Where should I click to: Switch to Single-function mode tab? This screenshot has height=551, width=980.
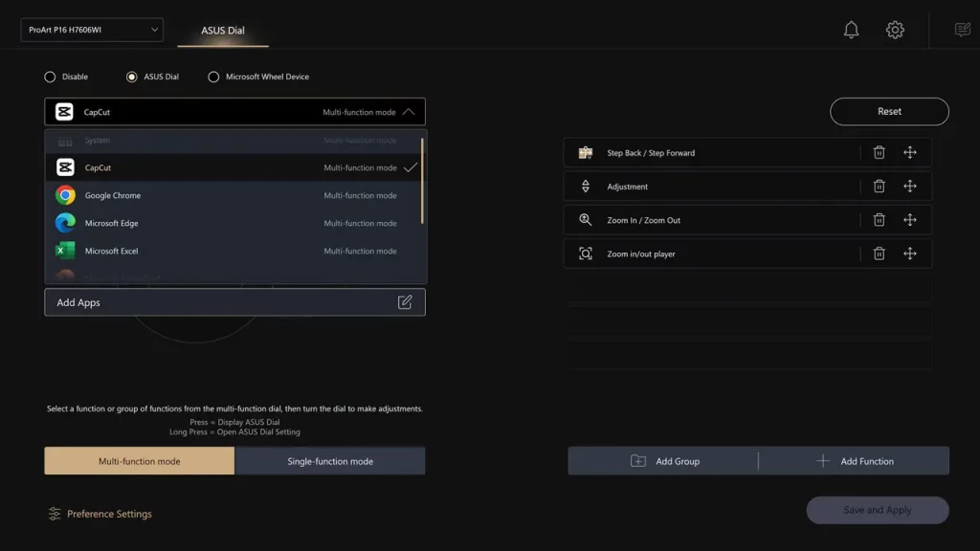[x=330, y=461]
